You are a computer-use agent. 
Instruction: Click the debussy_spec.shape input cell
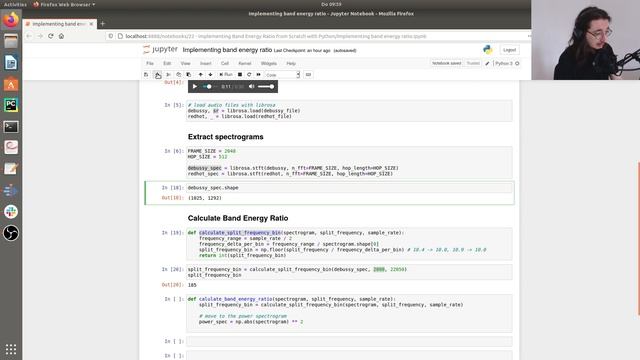tap(349, 188)
